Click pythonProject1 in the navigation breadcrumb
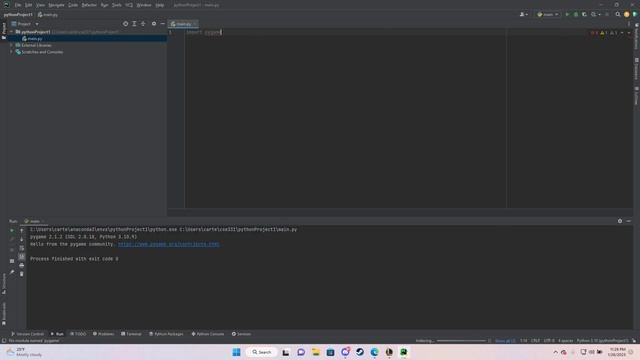 tap(18, 15)
